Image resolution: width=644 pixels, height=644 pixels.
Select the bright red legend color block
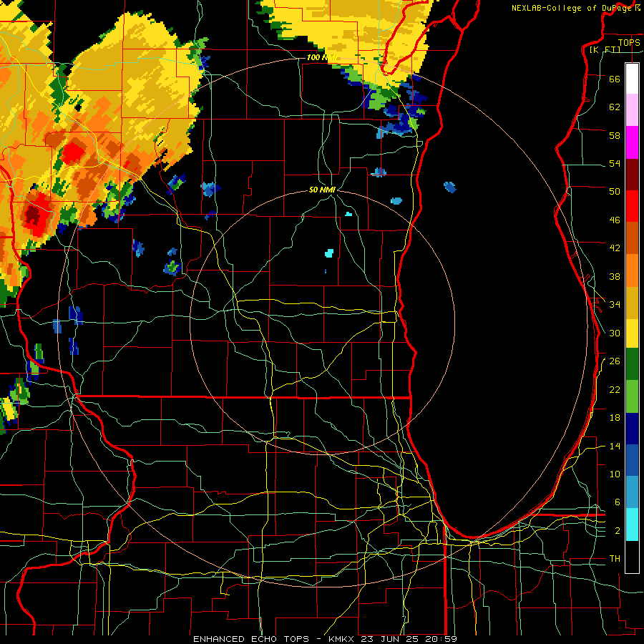pos(632,206)
